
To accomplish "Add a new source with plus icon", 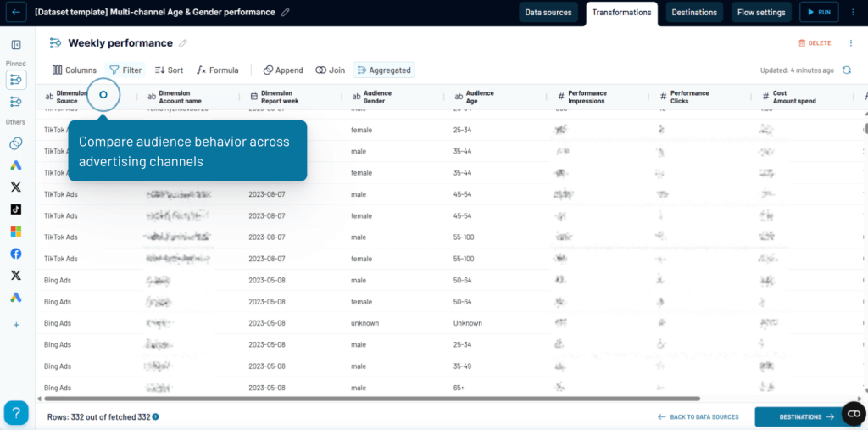I will pos(16,325).
